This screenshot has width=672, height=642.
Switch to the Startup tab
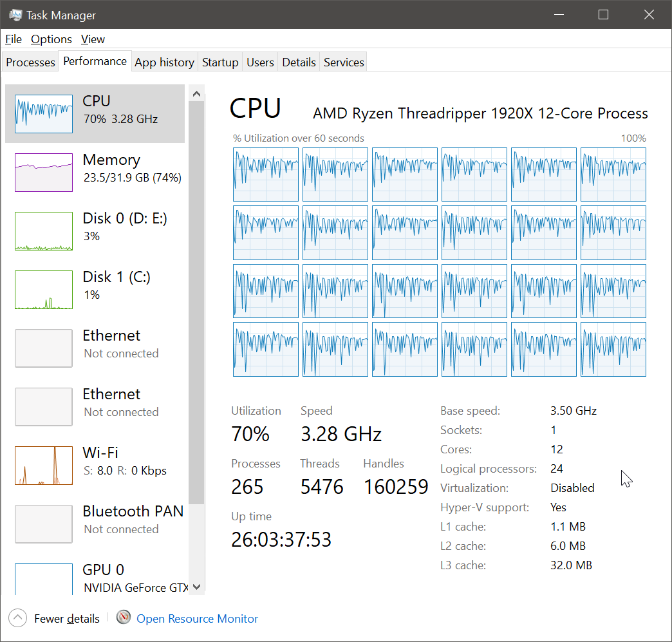tap(220, 62)
